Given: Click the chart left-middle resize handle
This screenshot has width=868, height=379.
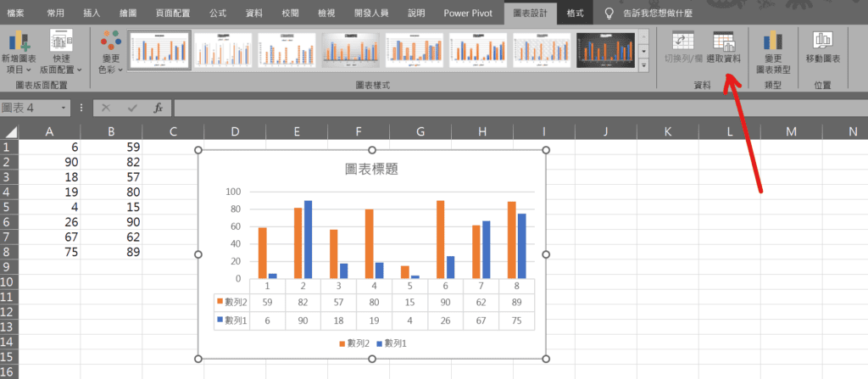Looking at the screenshot, I should click(198, 254).
